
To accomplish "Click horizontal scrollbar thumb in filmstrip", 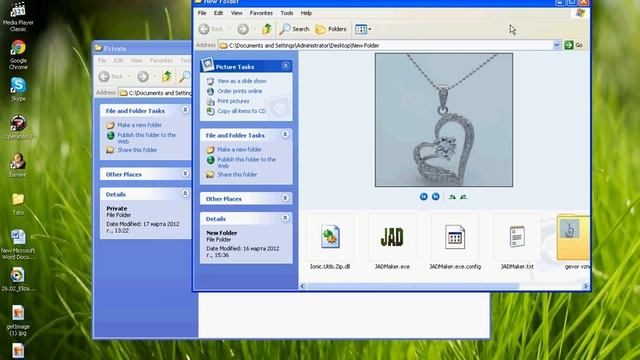I will click(x=412, y=286).
